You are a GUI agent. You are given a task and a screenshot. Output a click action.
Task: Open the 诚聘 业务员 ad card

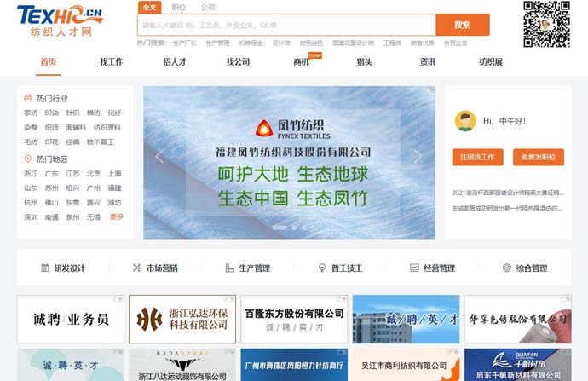pyautogui.click(x=71, y=319)
